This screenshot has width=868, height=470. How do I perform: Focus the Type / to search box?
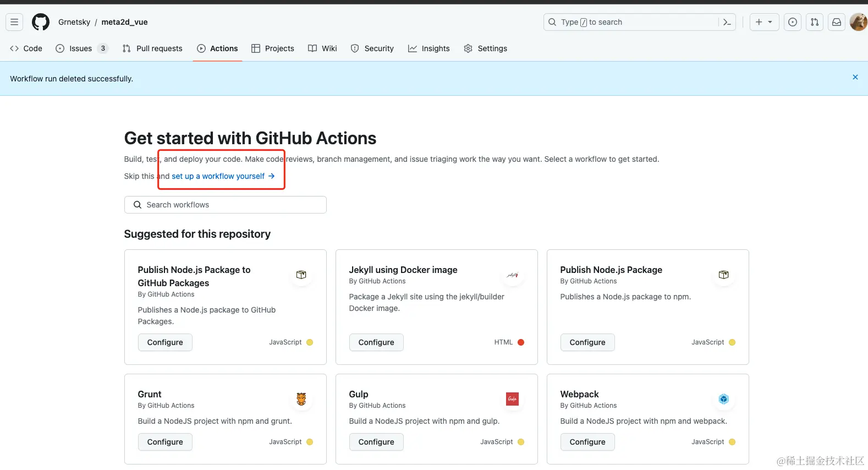[633, 22]
